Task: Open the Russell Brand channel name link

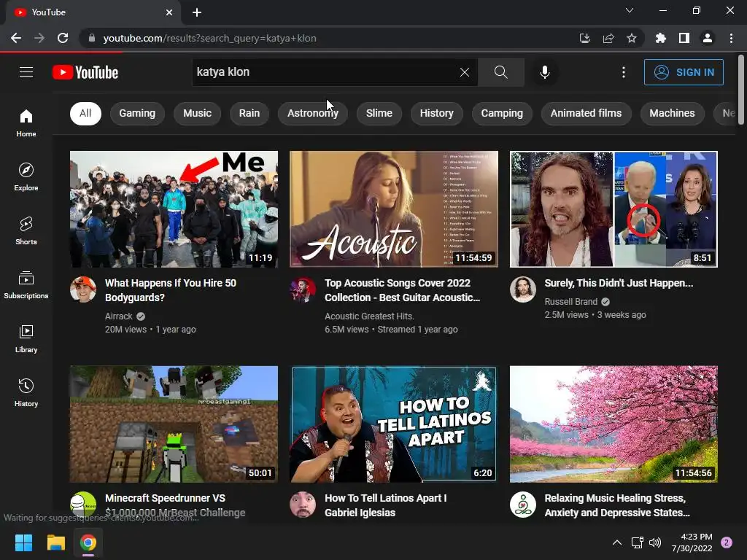Action: [570, 301]
